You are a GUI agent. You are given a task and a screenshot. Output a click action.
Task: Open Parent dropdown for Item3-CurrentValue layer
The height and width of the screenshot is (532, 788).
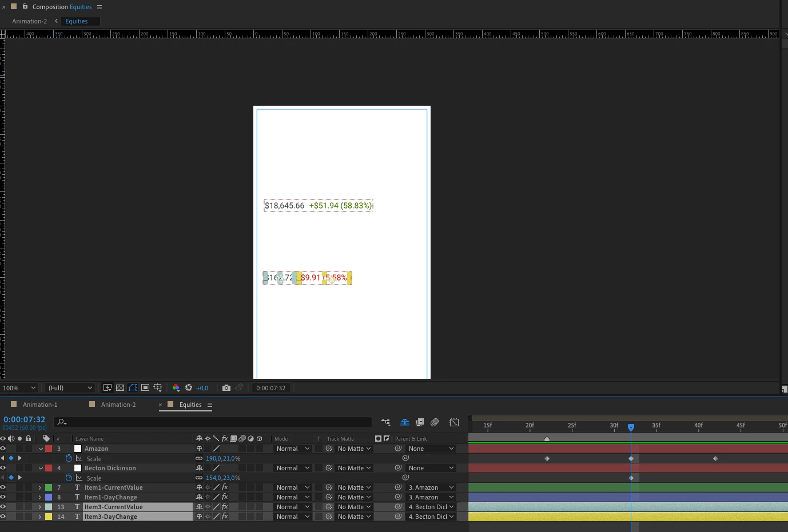click(x=431, y=507)
